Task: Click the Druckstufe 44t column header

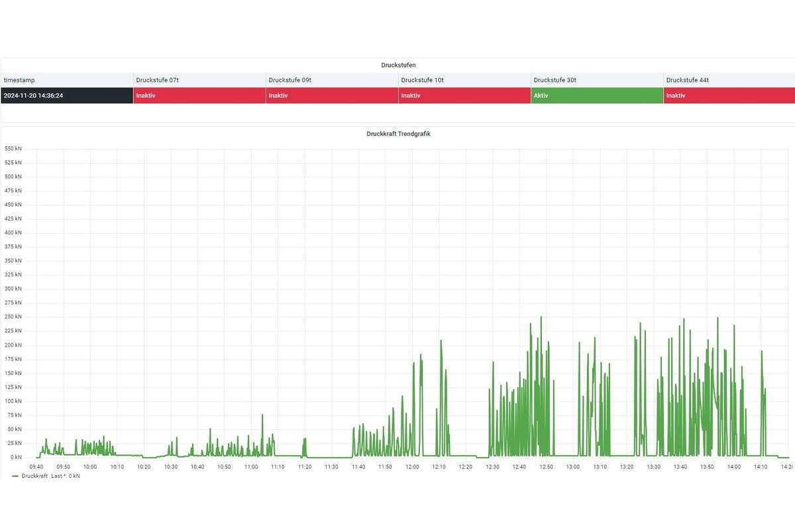Action: [687, 80]
